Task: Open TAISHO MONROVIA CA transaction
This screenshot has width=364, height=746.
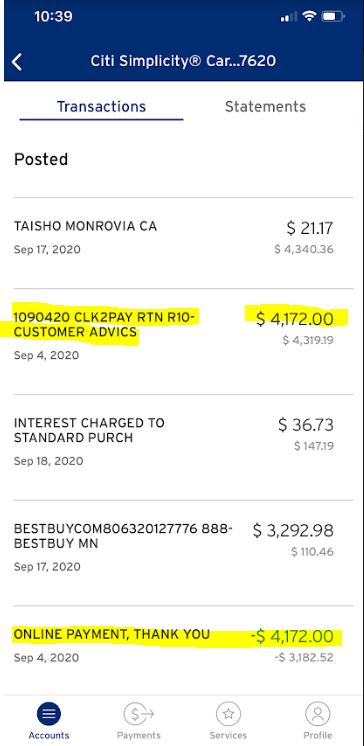Action: [183, 237]
